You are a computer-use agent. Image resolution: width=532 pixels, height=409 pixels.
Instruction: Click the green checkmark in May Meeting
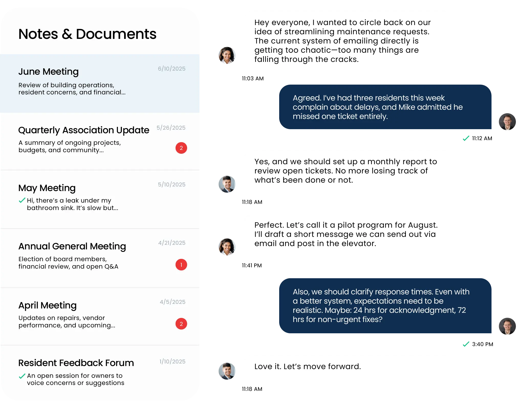(x=22, y=200)
